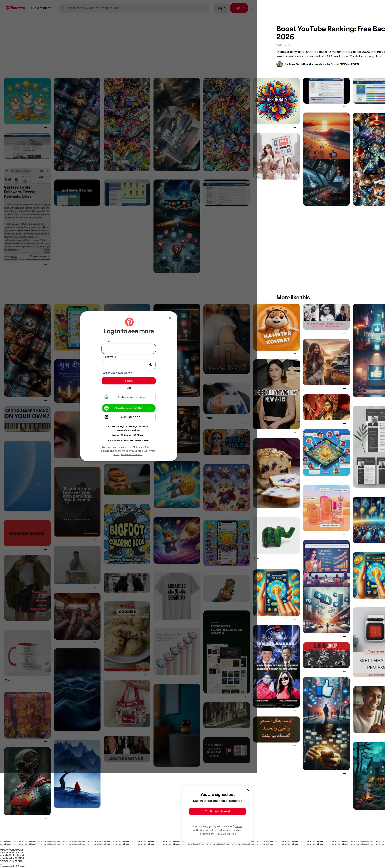Open Get started here business link
This screenshot has width=385, height=868.
[139, 440]
